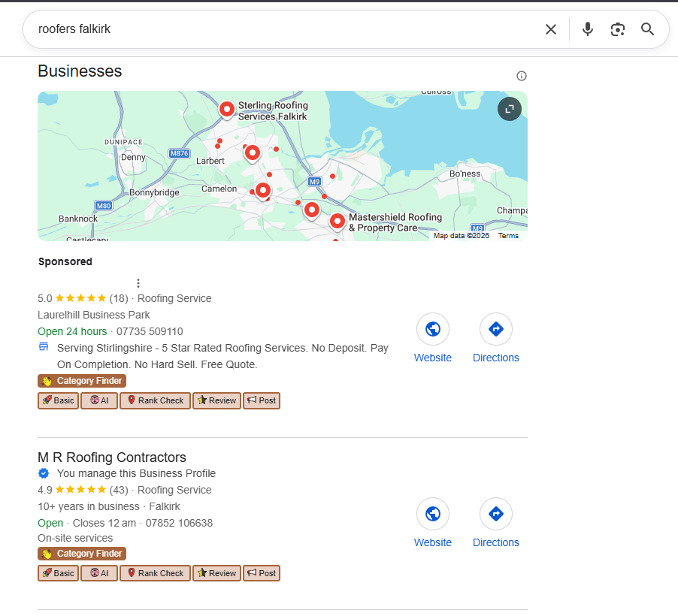Clear the search query with the X icon
This screenshot has width=678, height=616.
coord(551,29)
